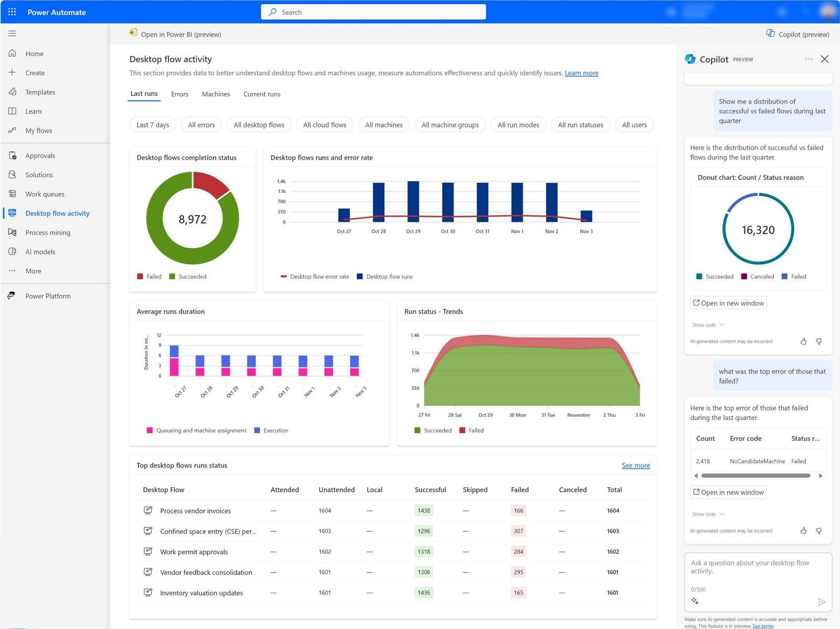Open AI models from the sidebar
The height and width of the screenshot is (629, 840).
pyautogui.click(x=41, y=251)
